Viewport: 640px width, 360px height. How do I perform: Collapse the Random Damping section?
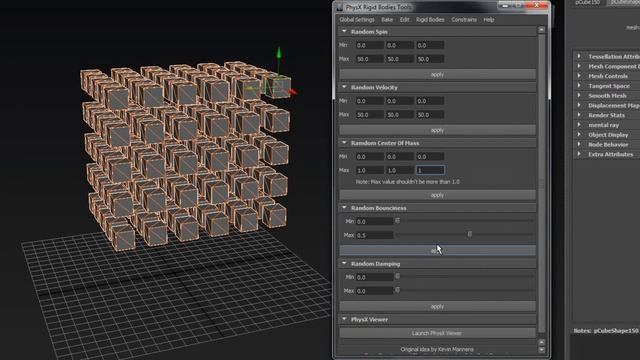pos(344,264)
